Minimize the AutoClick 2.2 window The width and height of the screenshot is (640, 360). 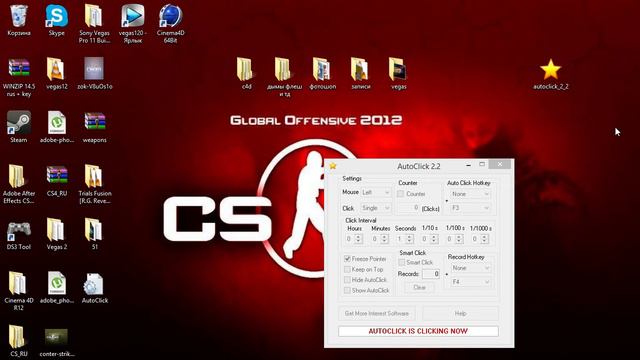[x=469, y=165]
